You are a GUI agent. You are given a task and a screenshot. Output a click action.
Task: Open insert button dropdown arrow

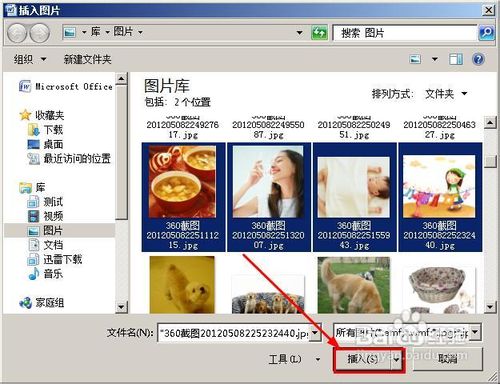click(x=397, y=359)
